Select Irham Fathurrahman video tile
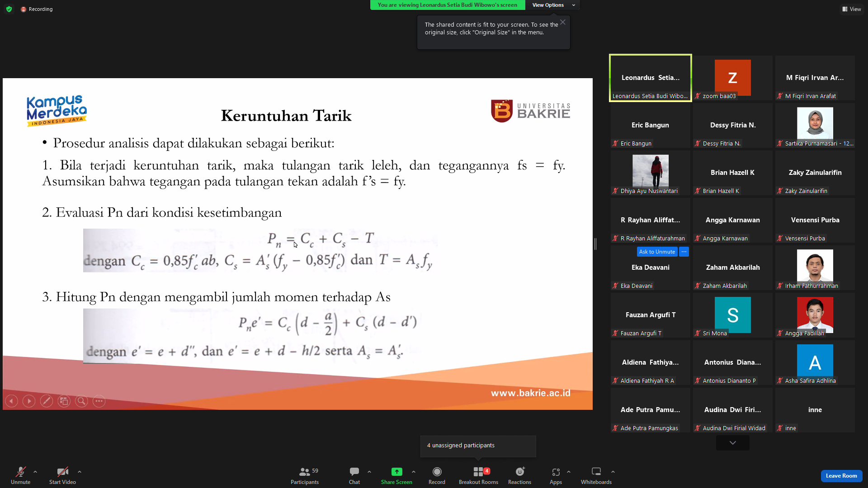The height and width of the screenshot is (488, 868). tap(815, 268)
